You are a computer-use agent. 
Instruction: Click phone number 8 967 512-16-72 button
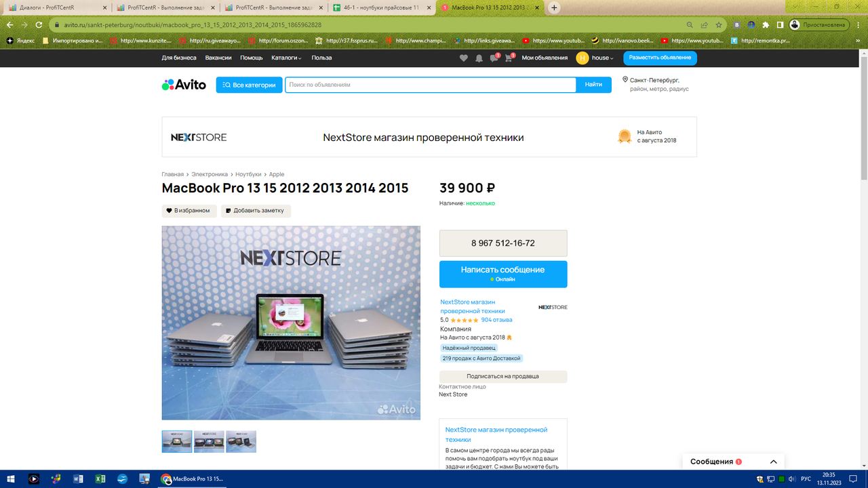pyautogui.click(x=503, y=243)
